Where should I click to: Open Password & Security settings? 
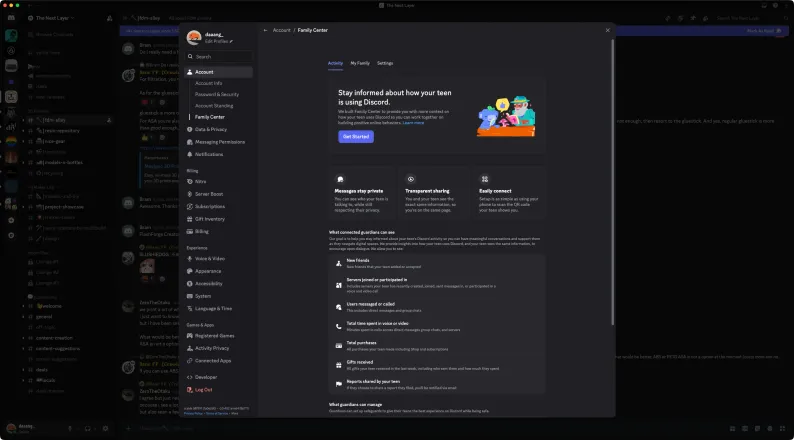217,94
